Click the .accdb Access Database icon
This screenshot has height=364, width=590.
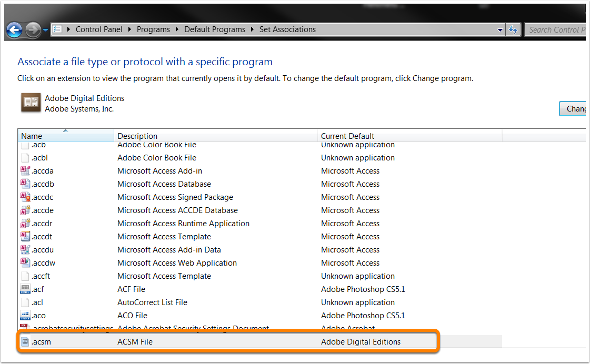(25, 184)
